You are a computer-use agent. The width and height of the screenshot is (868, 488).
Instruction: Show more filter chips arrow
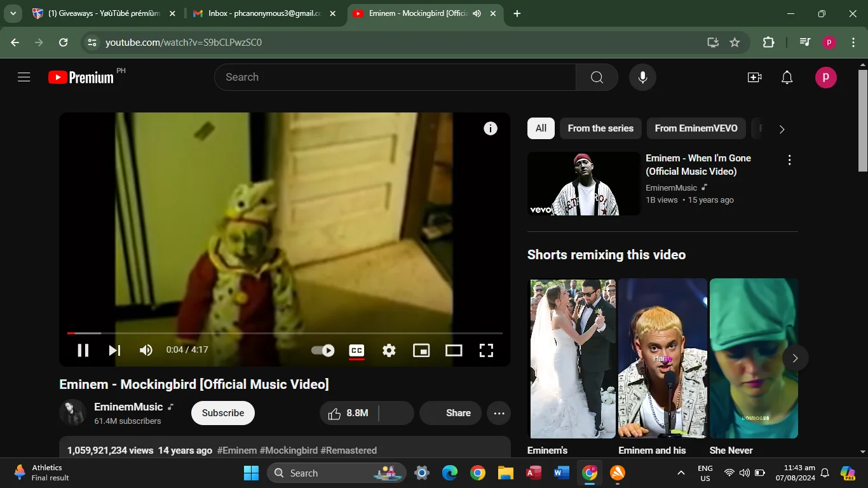[782, 129]
